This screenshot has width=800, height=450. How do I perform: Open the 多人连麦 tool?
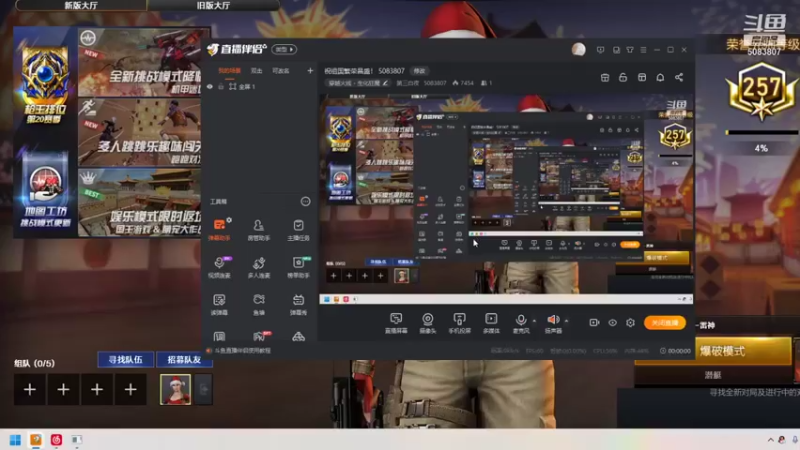(259, 267)
